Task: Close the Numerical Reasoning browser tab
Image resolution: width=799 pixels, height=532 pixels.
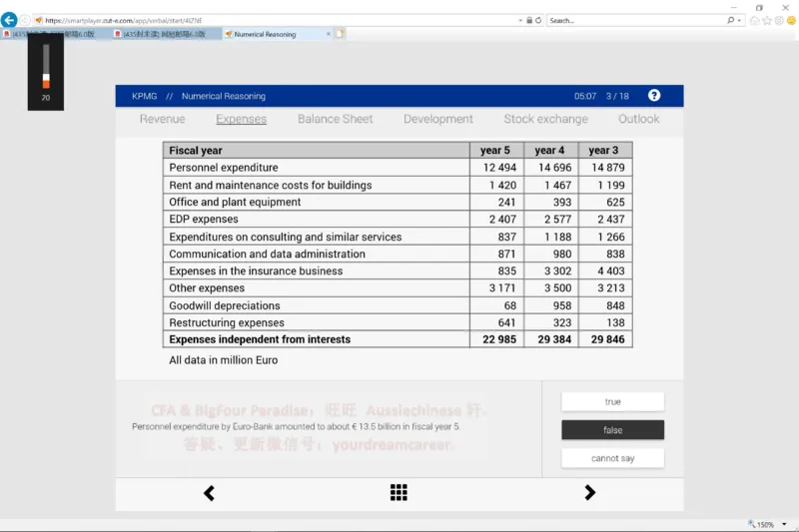Action: tap(329, 34)
